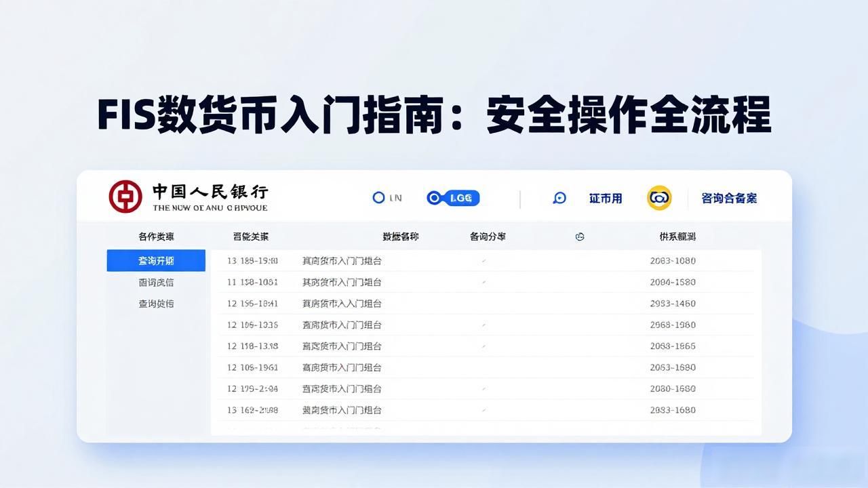Click the value "2983-1460"

tap(673, 304)
